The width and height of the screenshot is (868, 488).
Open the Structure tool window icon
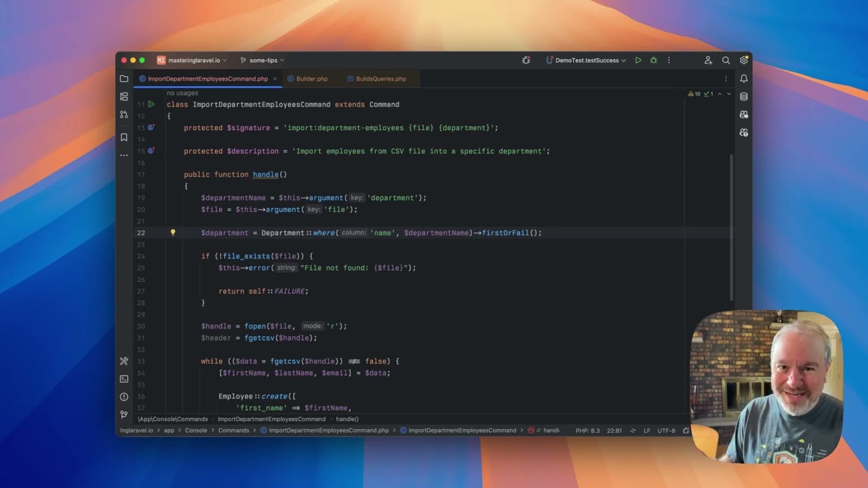coord(124,97)
